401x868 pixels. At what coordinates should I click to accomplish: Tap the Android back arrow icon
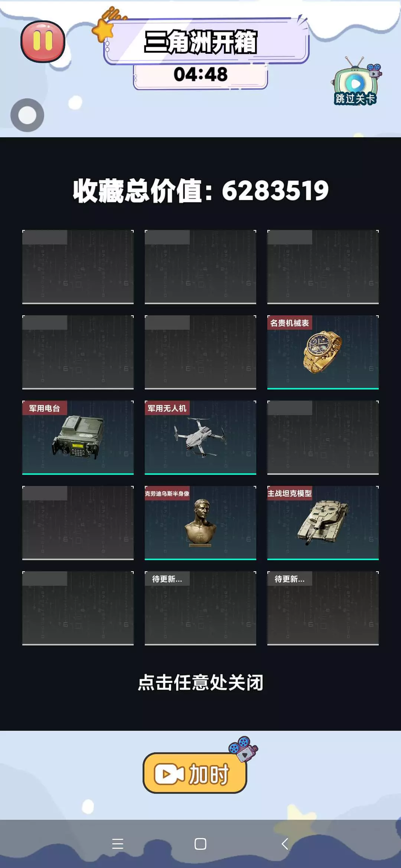(285, 844)
